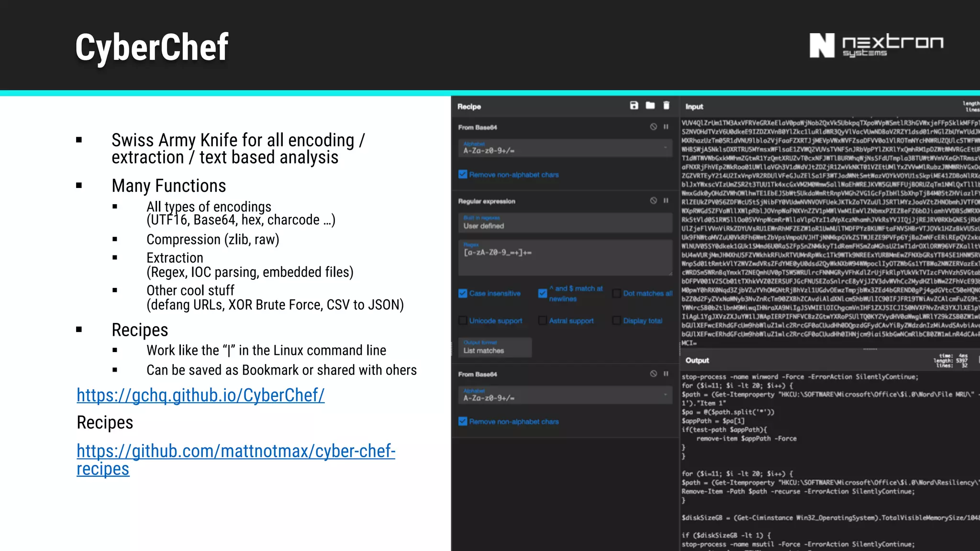Screen dimensions: 980x551
Task: Click the Regex input field
Action: [x=565, y=258]
